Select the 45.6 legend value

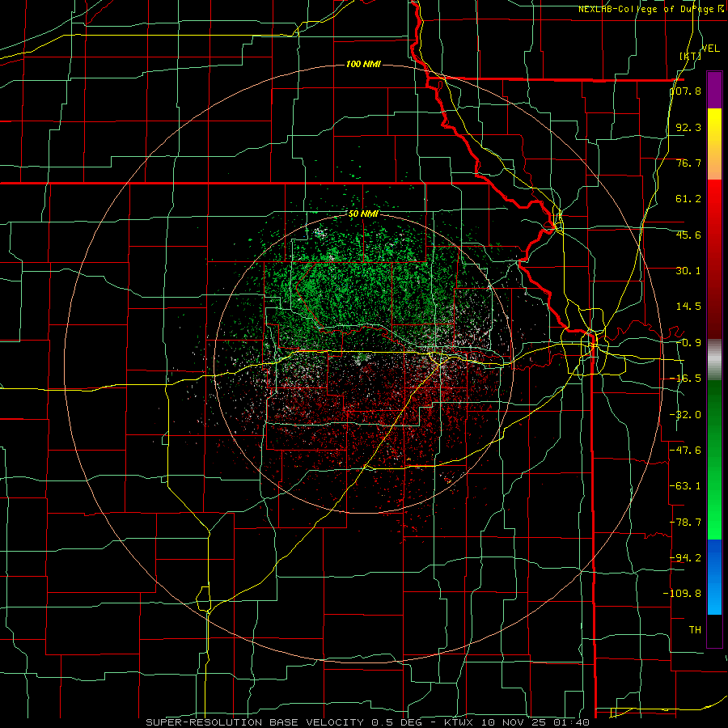pyautogui.click(x=688, y=235)
